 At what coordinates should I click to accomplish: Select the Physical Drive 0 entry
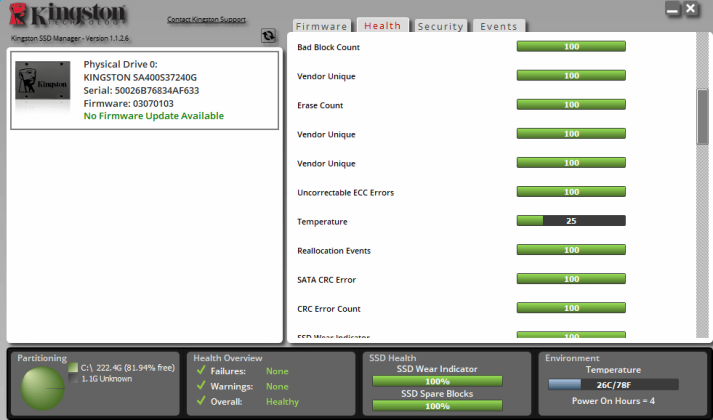pos(145,90)
